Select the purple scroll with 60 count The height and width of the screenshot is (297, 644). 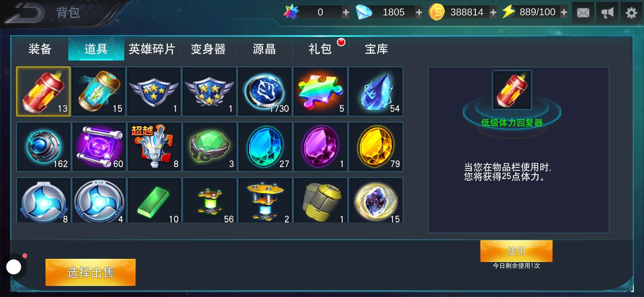coord(99,147)
